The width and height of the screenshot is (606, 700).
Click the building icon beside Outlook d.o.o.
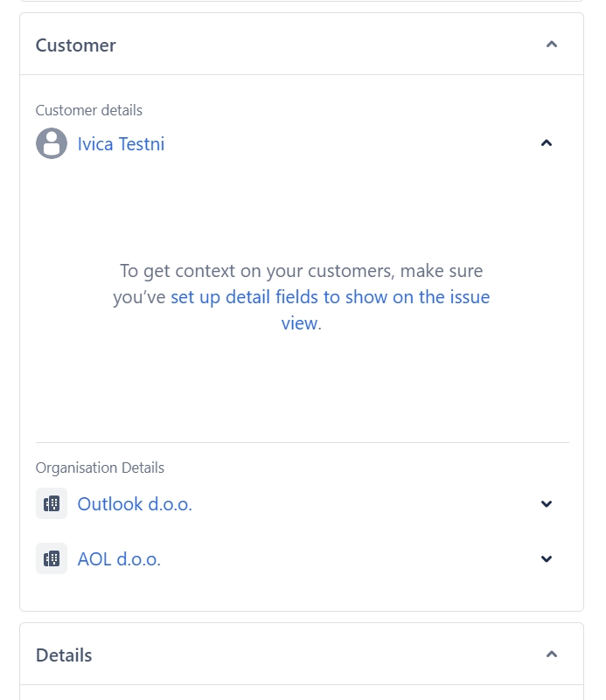tap(52, 503)
